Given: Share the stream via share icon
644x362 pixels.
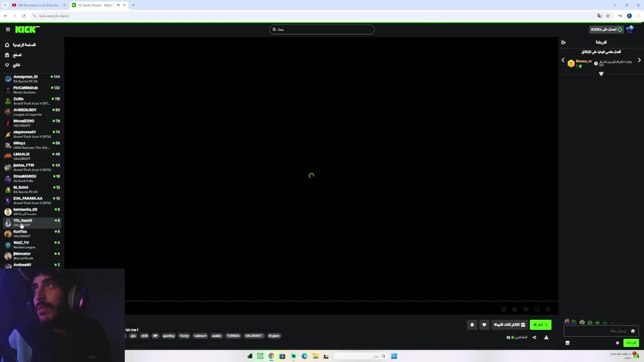Looking at the screenshot, I should coord(534,337).
